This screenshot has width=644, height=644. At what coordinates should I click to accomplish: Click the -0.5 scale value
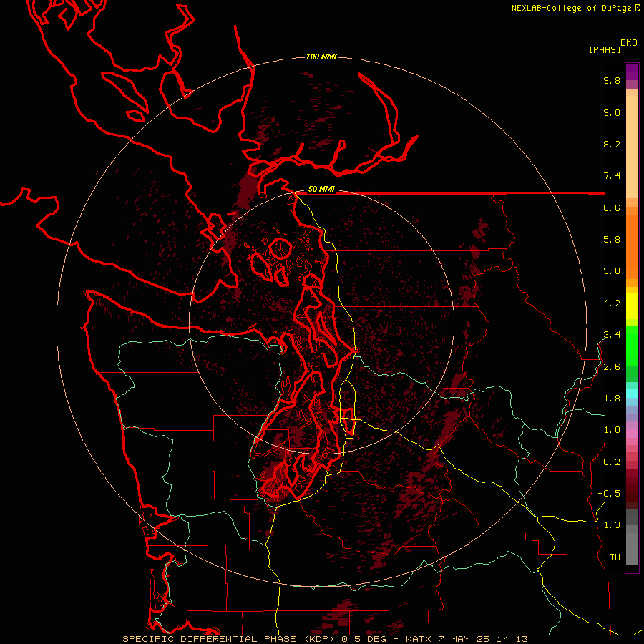609,494
